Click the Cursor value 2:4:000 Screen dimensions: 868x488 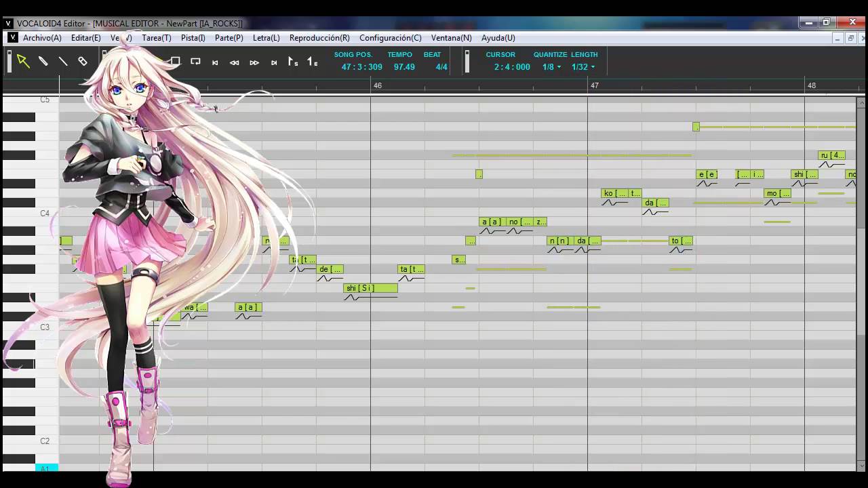[512, 67]
